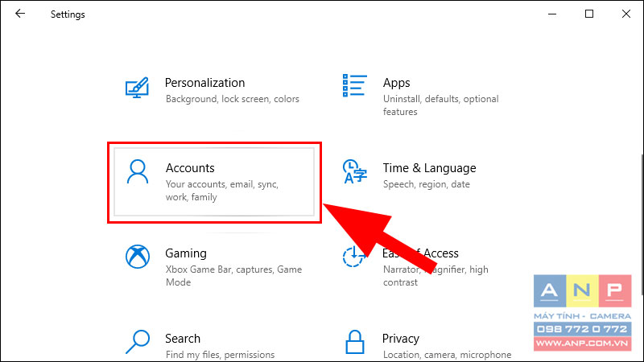Maximize the Settings window

(x=589, y=14)
